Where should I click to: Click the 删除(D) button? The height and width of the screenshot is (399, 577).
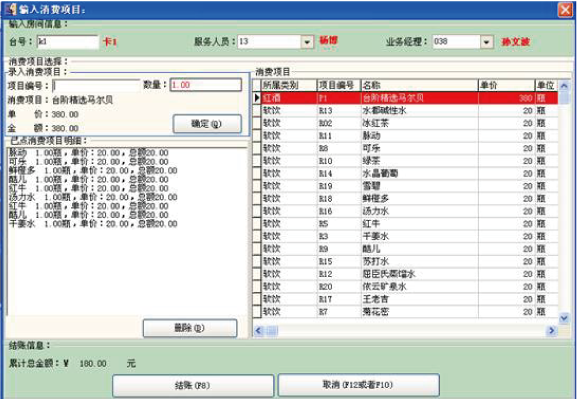190,328
